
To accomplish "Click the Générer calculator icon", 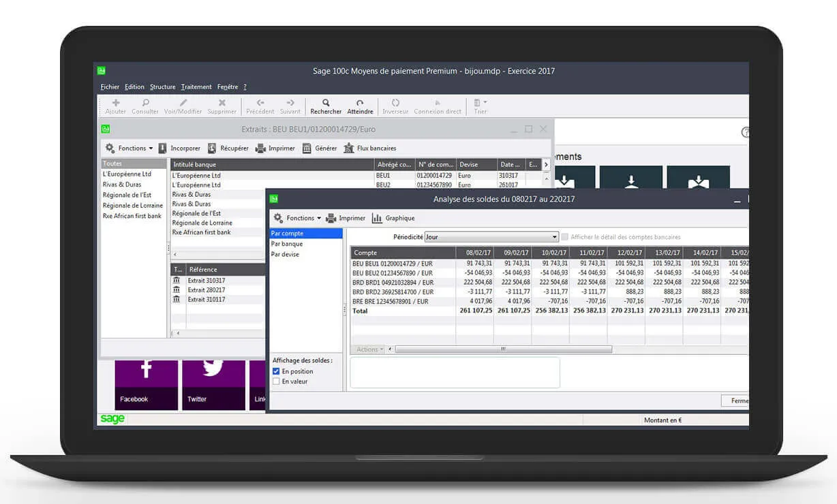I will pyautogui.click(x=307, y=148).
